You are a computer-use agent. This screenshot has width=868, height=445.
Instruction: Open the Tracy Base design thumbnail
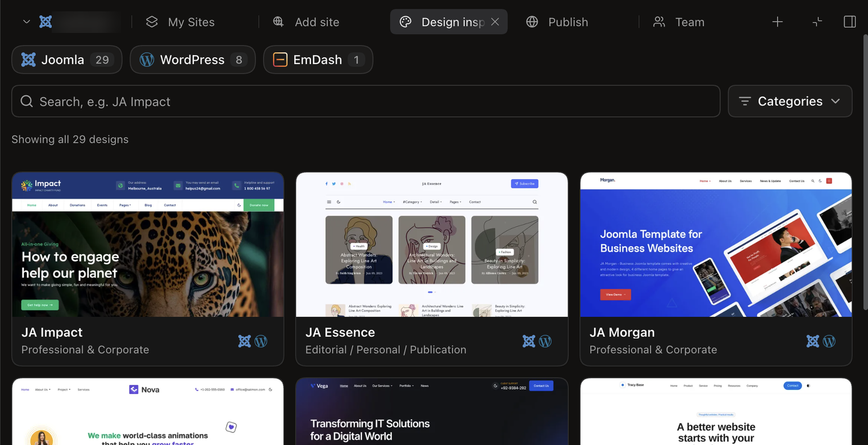[716, 412]
